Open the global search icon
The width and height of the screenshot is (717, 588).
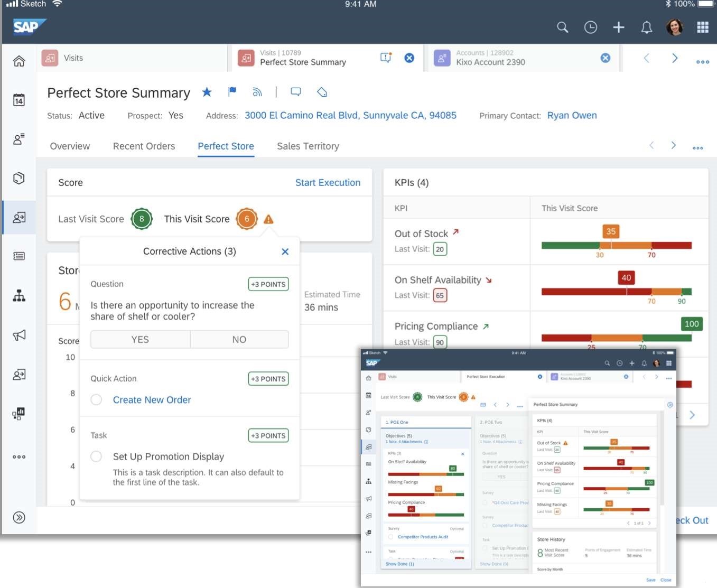562,27
